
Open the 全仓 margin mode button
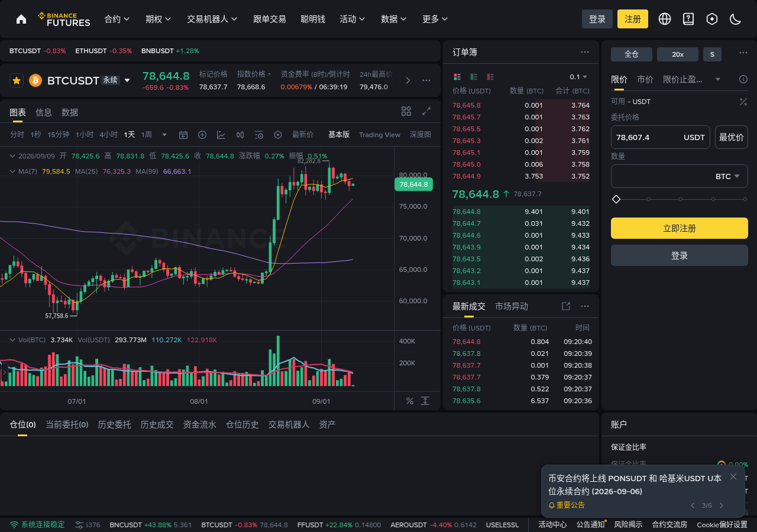[632, 54]
